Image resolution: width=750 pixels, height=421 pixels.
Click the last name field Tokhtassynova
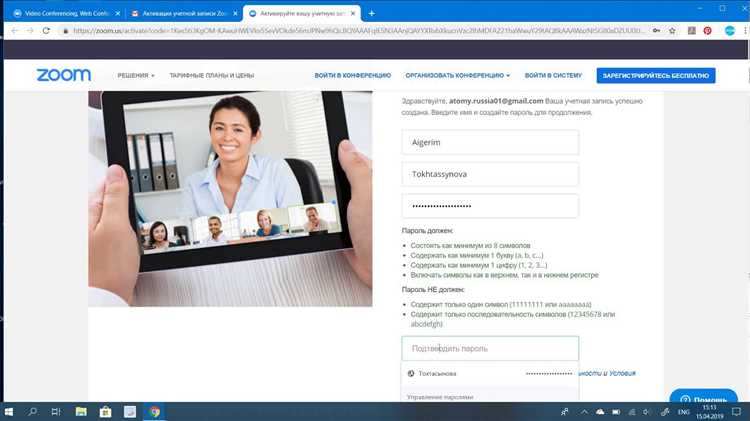point(490,174)
